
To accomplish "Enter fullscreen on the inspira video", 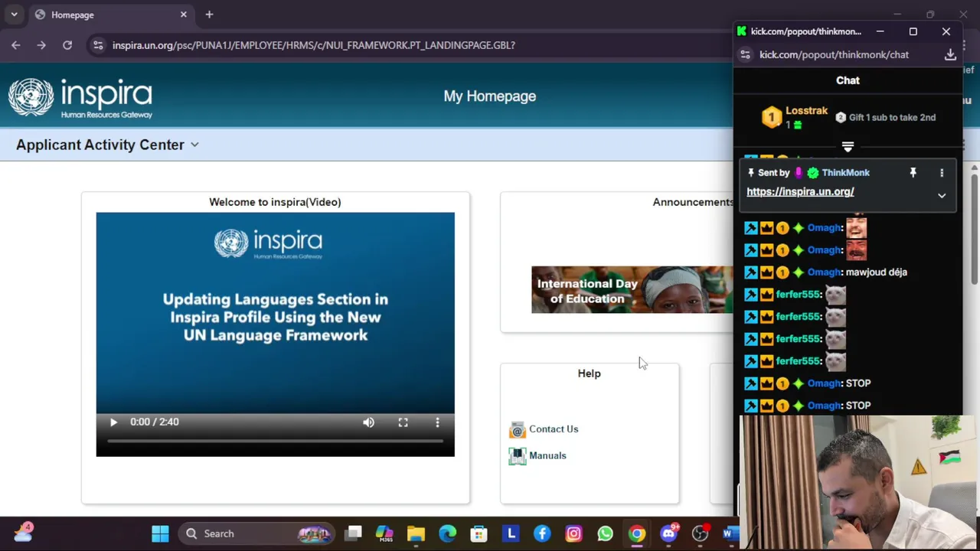I will [x=403, y=422].
